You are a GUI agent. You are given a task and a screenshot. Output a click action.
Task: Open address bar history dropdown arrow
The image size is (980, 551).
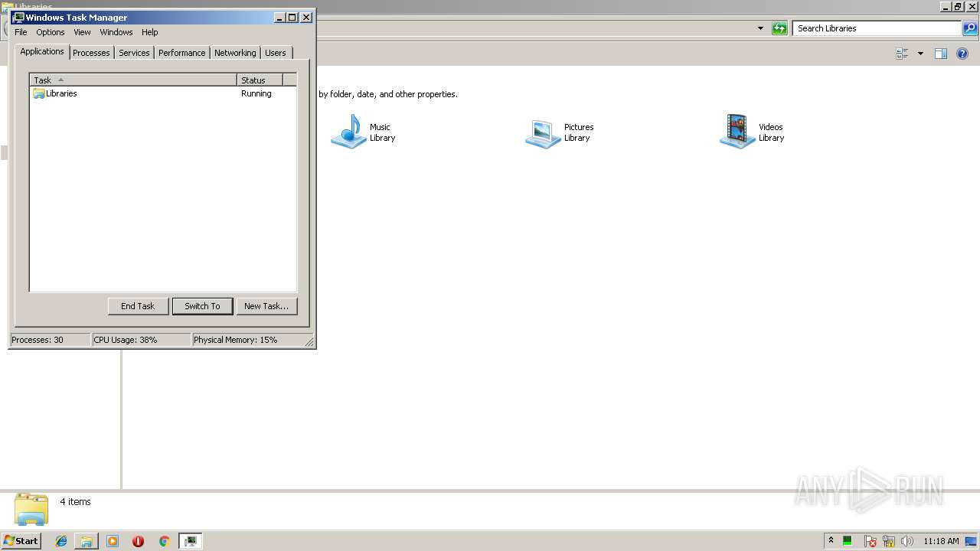coord(760,28)
